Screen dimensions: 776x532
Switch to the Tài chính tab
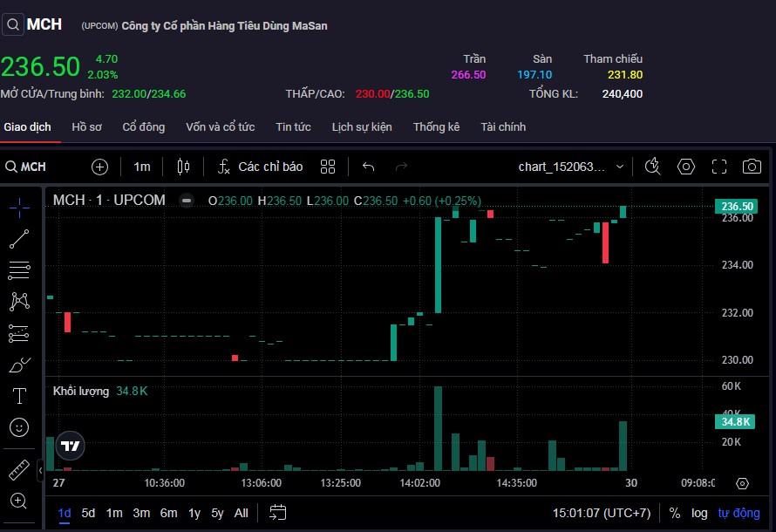[x=503, y=127]
